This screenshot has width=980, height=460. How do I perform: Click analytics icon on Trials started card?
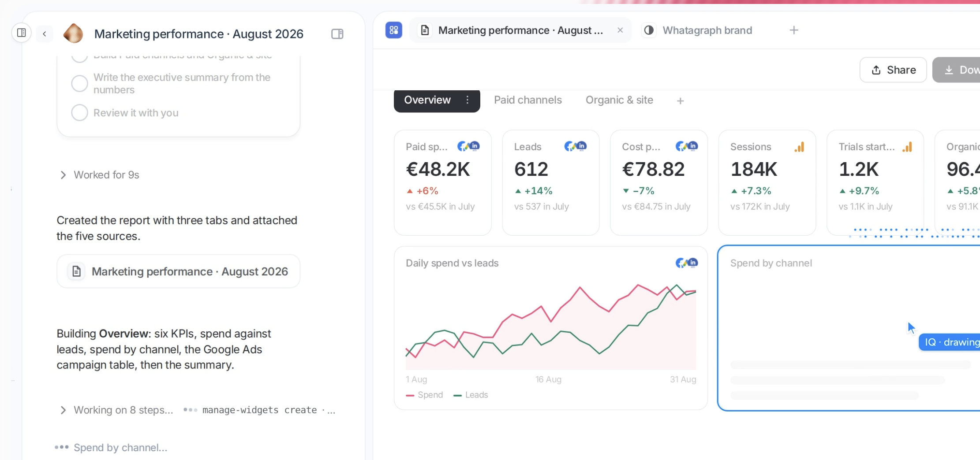[x=907, y=147]
